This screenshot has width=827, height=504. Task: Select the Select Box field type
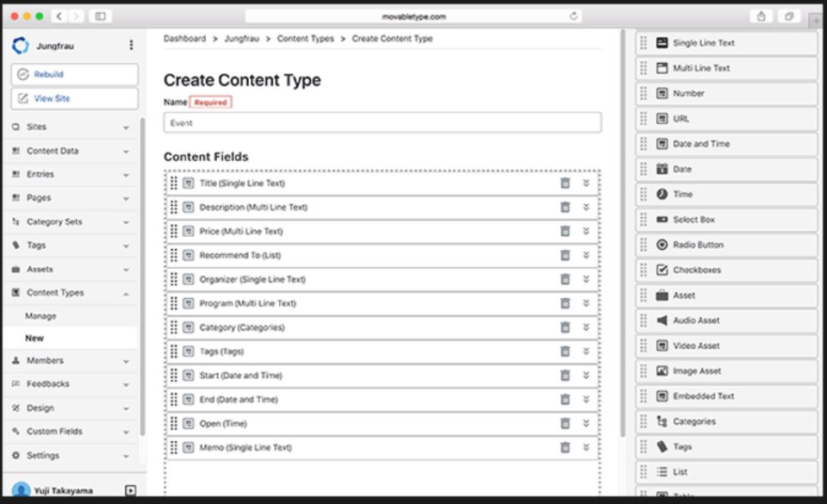728,220
